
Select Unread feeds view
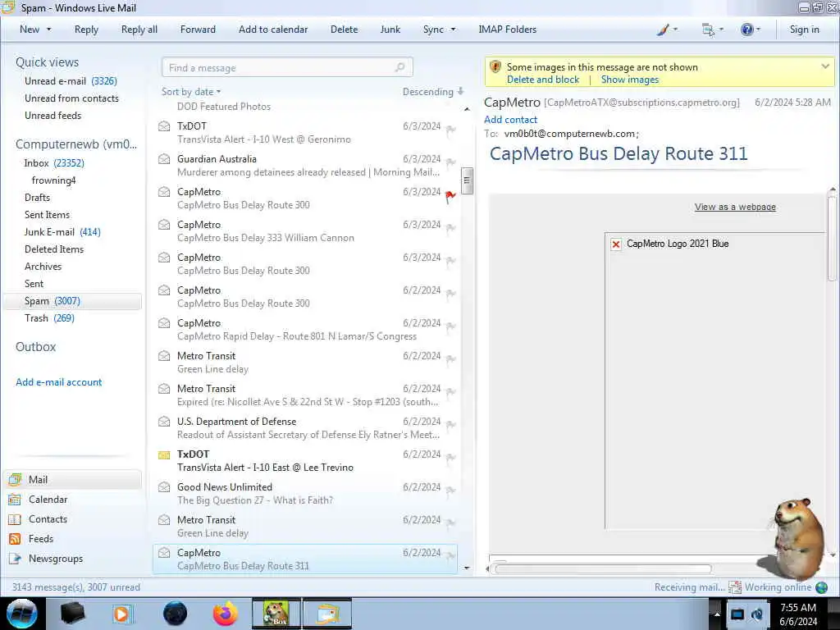pos(52,115)
